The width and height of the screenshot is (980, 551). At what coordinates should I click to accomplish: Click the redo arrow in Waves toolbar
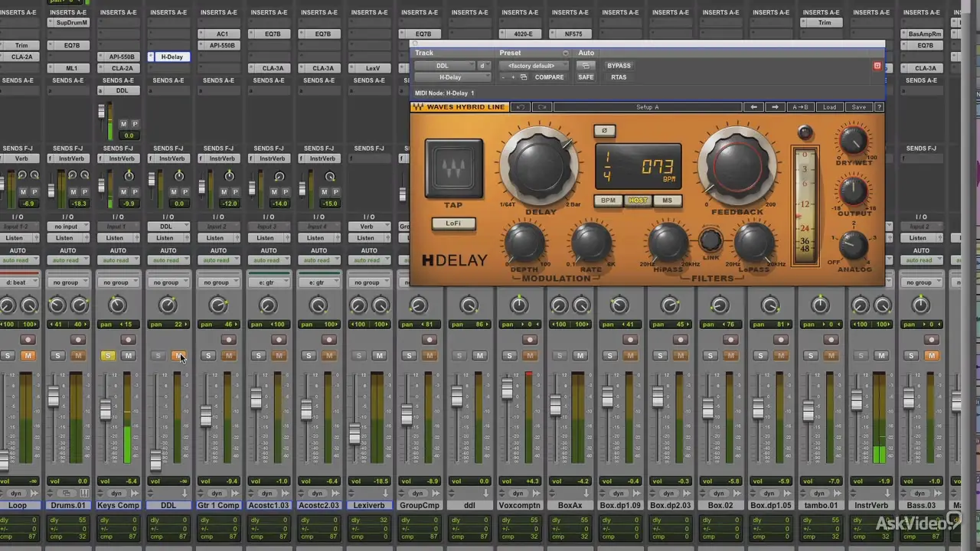click(x=542, y=107)
